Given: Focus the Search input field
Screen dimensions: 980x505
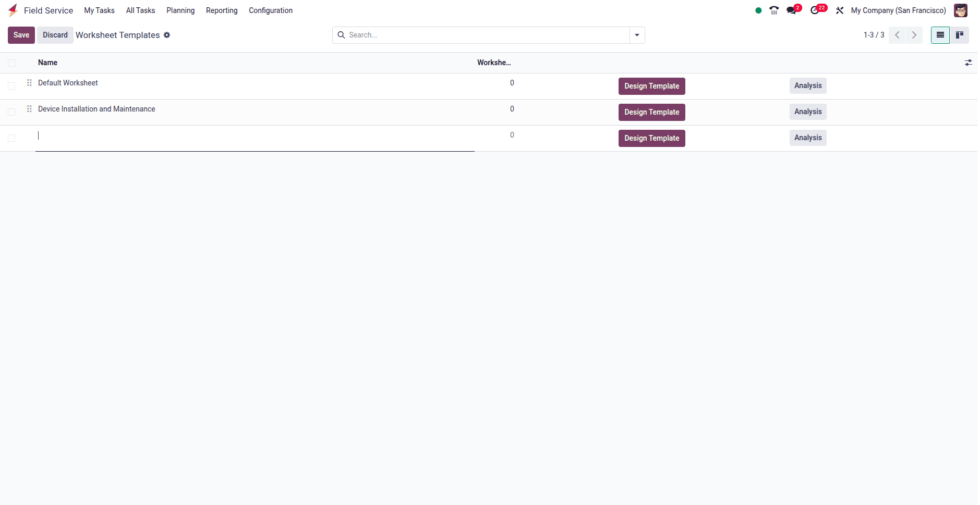Looking at the screenshot, I should coord(488,35).
